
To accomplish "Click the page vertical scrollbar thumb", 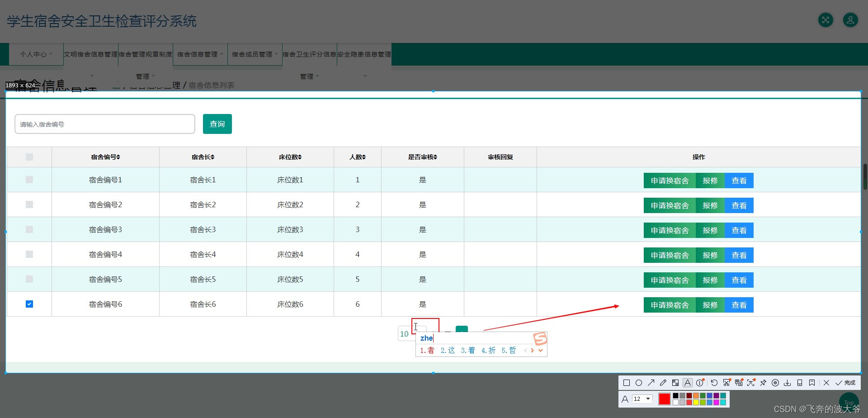I will pos(865,176).
